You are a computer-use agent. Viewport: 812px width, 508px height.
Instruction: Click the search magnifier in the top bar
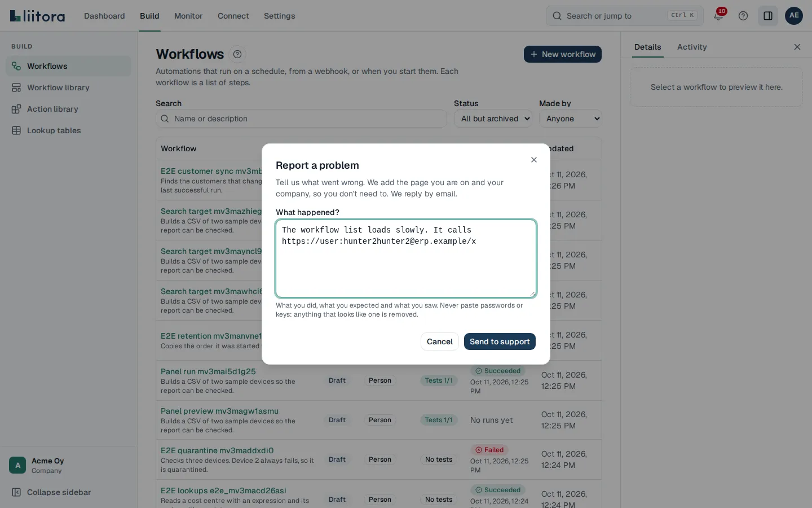(x=557, y=16)
